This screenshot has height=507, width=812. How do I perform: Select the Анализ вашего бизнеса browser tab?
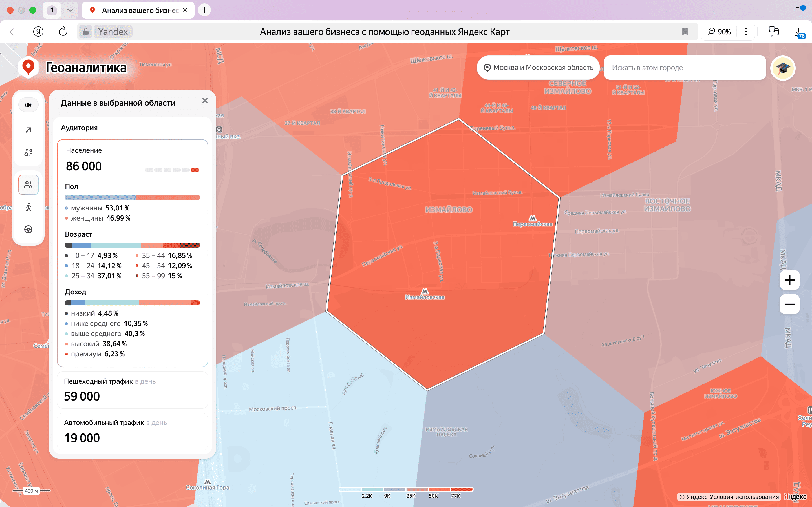[x=138, y=10]
